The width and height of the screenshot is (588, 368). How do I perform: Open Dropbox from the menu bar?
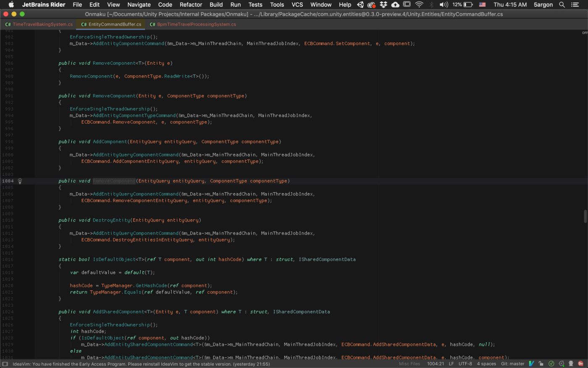click(383, 5)
